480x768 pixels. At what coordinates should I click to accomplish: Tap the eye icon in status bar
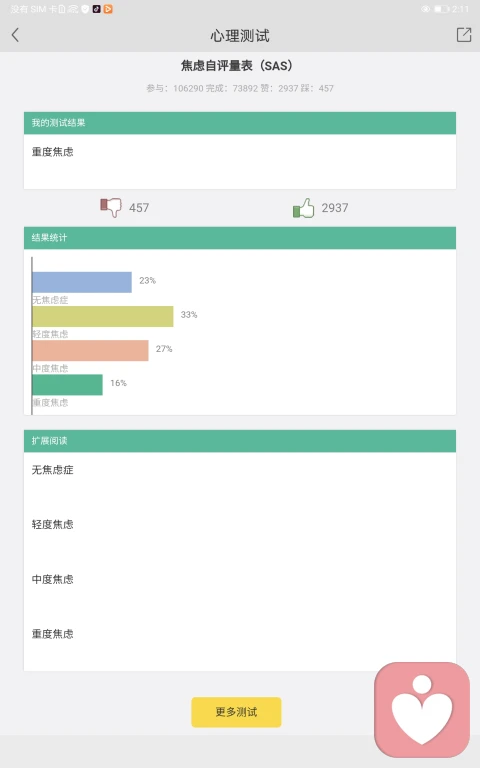[x=425, y=9]
